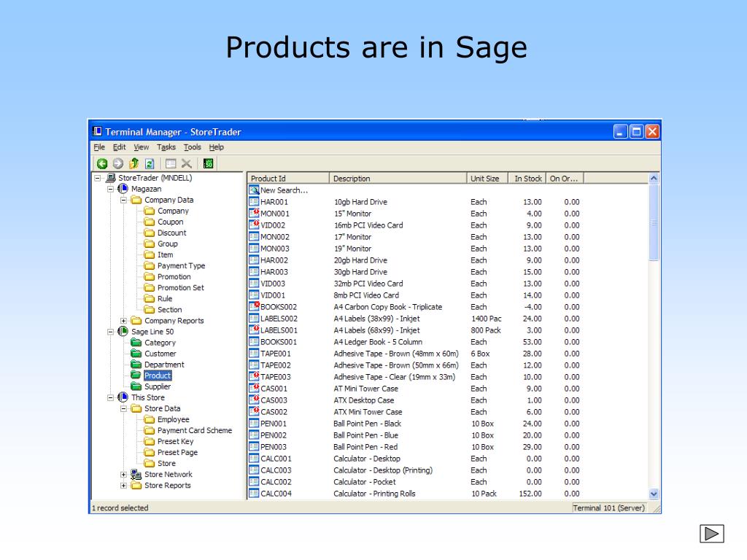The image size is (747, 560).
Task: Open the Edit menu
Action: [119, 147]
